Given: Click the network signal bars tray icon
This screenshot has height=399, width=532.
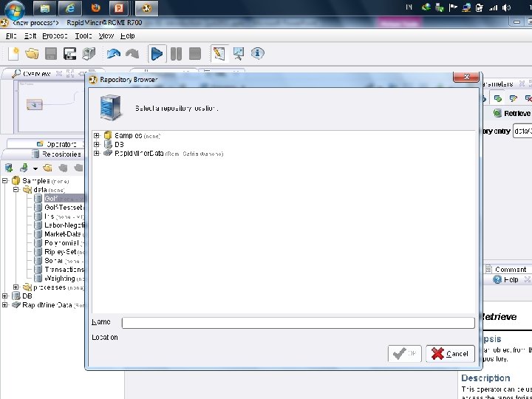Looking at the screenshot, I should tap(494, 8).
